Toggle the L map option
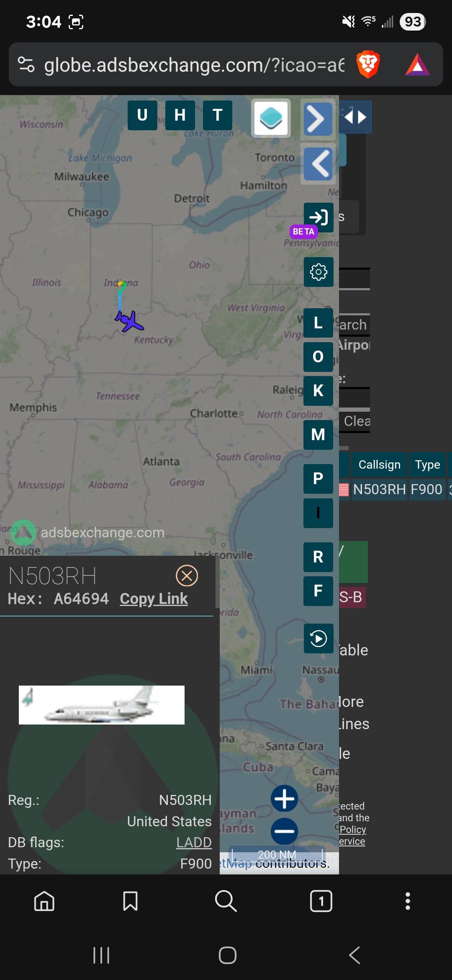 point(318,323)
